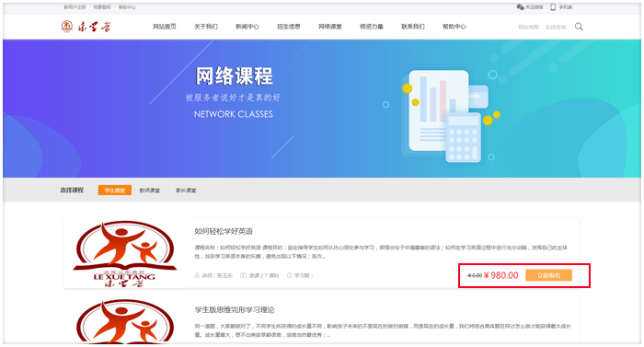Open 招生信息 navigation item
The height and width of the screenshot is (347, 644).
pyautogui.click(x=289, y=27)
